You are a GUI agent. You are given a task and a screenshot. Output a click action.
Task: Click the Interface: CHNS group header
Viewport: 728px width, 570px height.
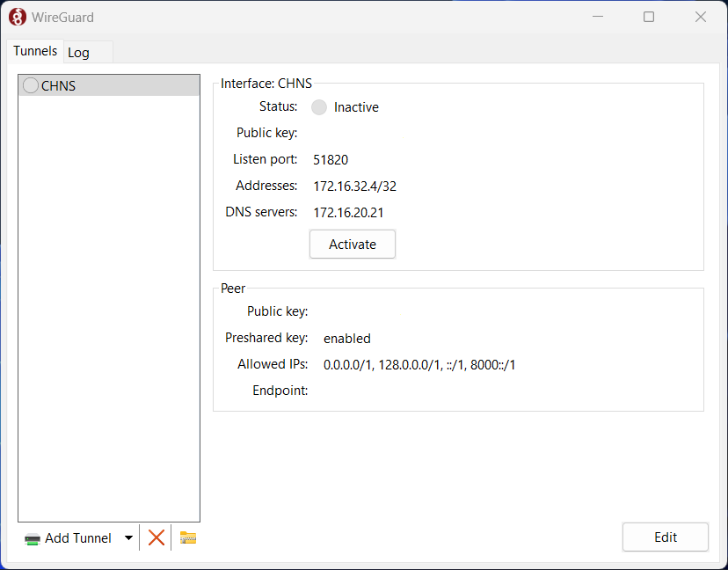pyautogui.click(x=266, y=83)
